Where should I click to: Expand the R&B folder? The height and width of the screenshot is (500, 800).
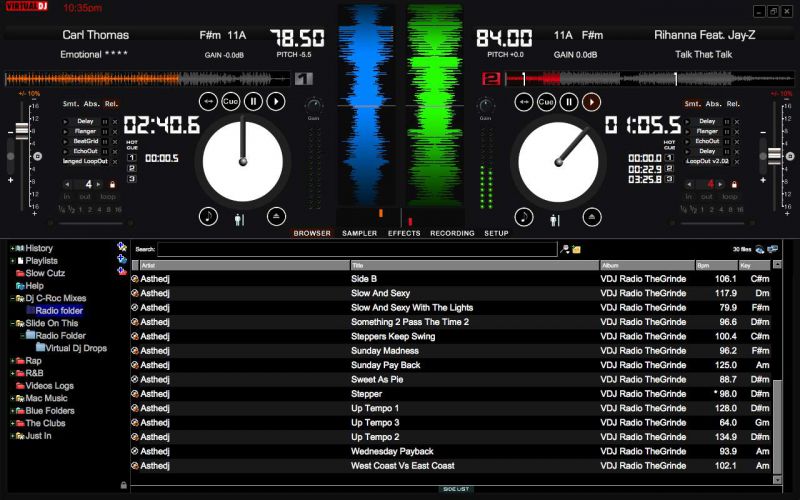[12, 373]
